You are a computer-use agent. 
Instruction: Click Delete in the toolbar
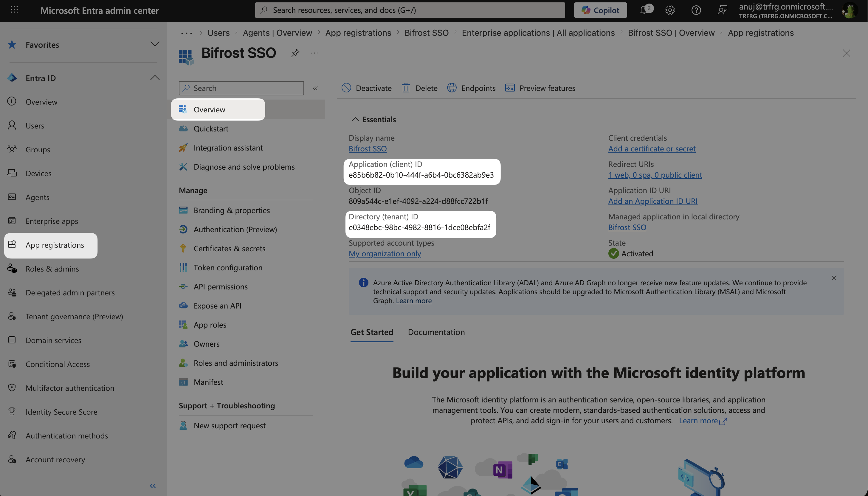(420, 88)
